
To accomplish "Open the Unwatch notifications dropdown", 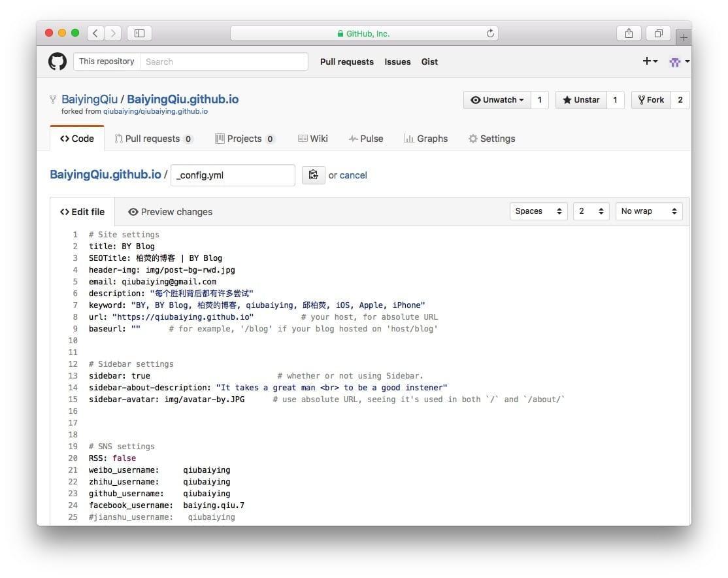I will coord(497,100).
